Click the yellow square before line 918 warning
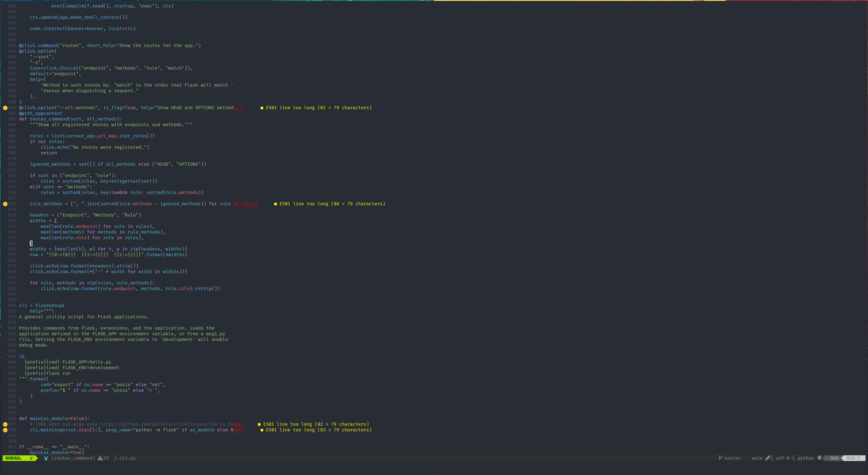Image resolution: width=868 pixels, height=475 pixels. (275, 204)
